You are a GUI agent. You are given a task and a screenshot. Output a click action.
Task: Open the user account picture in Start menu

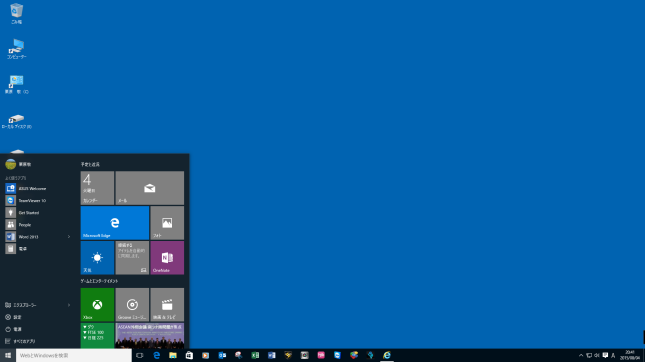click(x=11, y=164)
